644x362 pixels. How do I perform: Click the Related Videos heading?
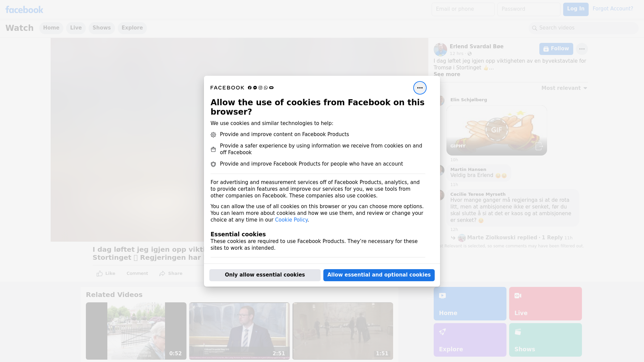click(x=114, y=295)
